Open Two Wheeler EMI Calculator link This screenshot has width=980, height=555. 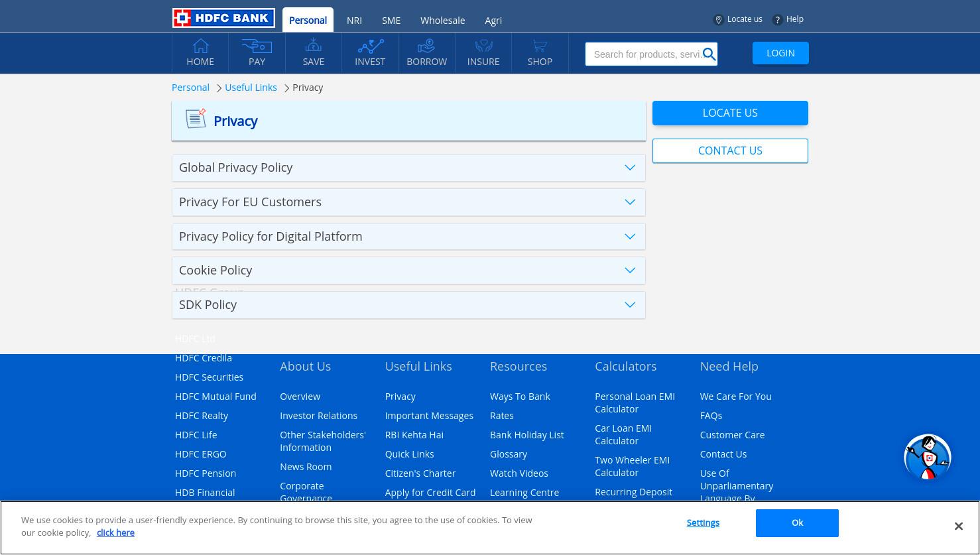(632, 466)
